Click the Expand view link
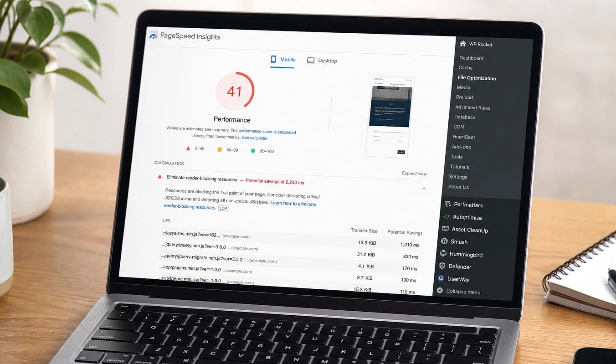The image size is (616, 364). pos(414,173)
